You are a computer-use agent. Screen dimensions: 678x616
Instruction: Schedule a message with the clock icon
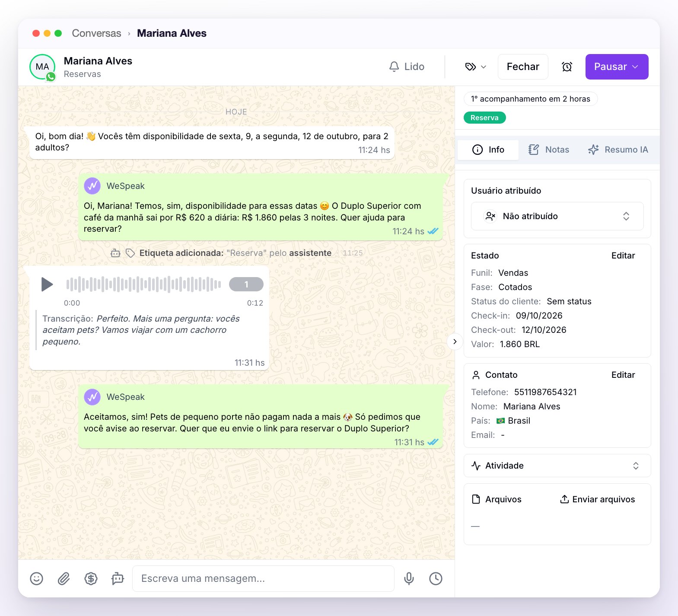coord(436,578)
